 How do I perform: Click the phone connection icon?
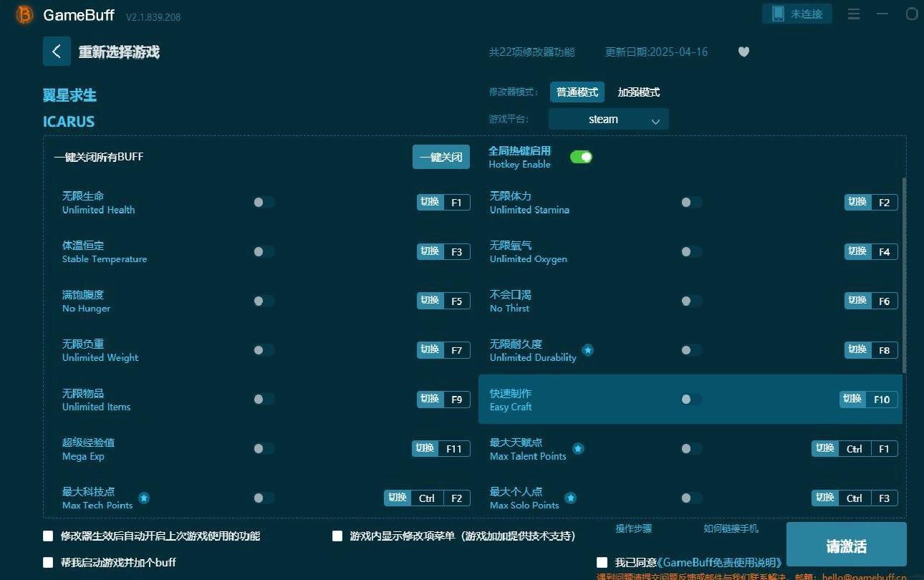coord(778,14)
